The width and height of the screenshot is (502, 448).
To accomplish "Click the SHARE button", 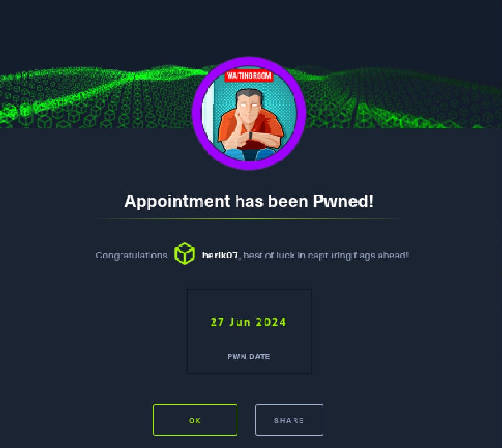I will click(289, 419).
